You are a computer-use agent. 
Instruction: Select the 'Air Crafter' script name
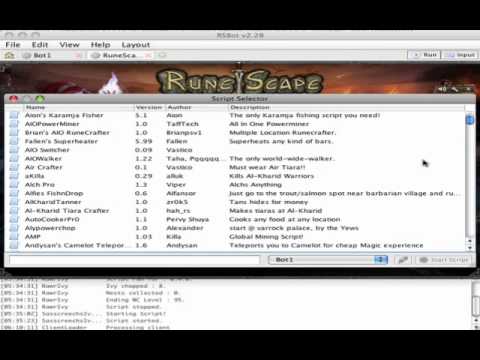coord(44,167)
